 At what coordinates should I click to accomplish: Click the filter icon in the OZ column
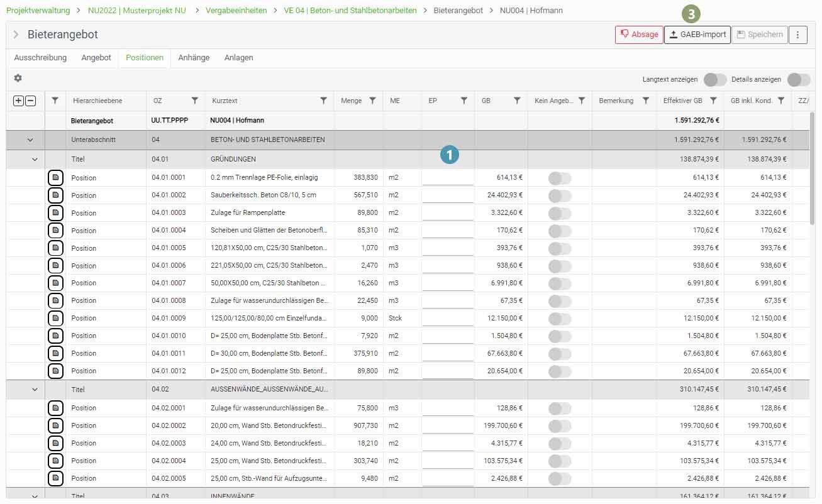pyautogui.click(x=195, y=101)
